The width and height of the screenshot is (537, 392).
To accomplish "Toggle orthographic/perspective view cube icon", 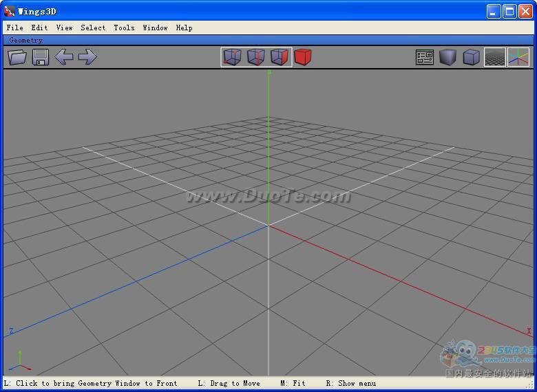I will 471,57.
